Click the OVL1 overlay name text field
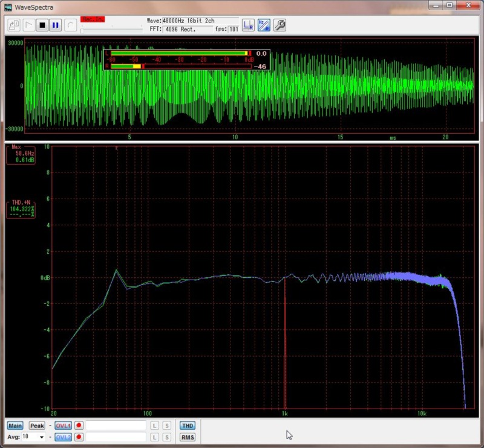Screen dimensions: 484x448 click(x=116, y=426)
